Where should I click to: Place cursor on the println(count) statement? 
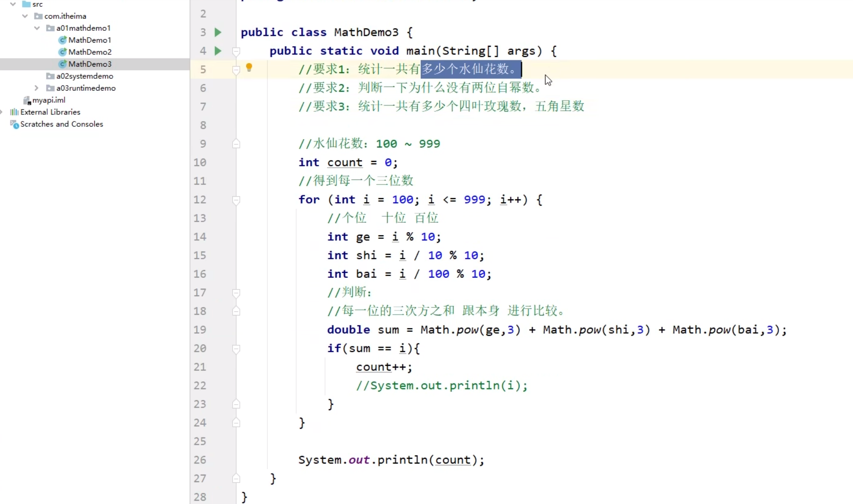click(390, 460)
